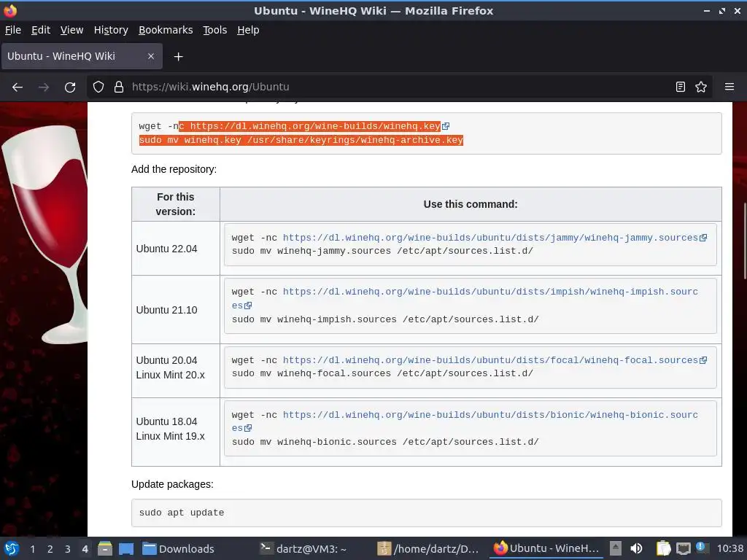Click external link icon after focal sources URL
The image size is (747, 560).
tap(703, 360)
